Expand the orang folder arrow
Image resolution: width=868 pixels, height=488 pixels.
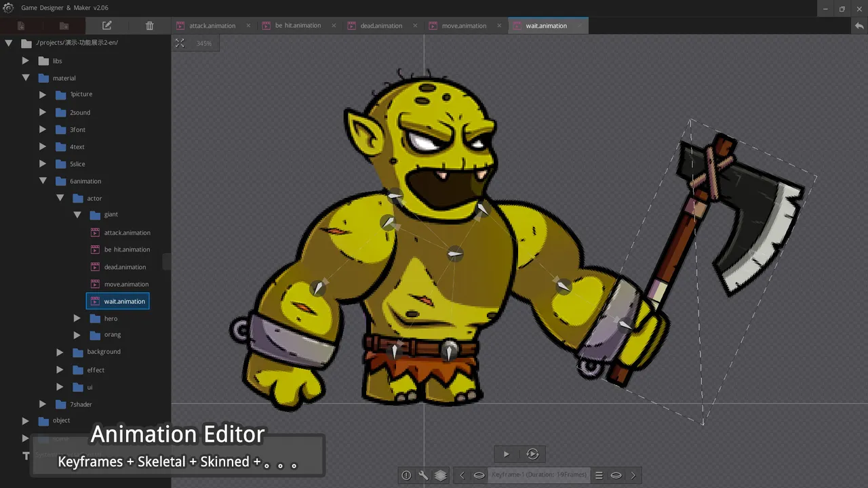pos(77,335)
